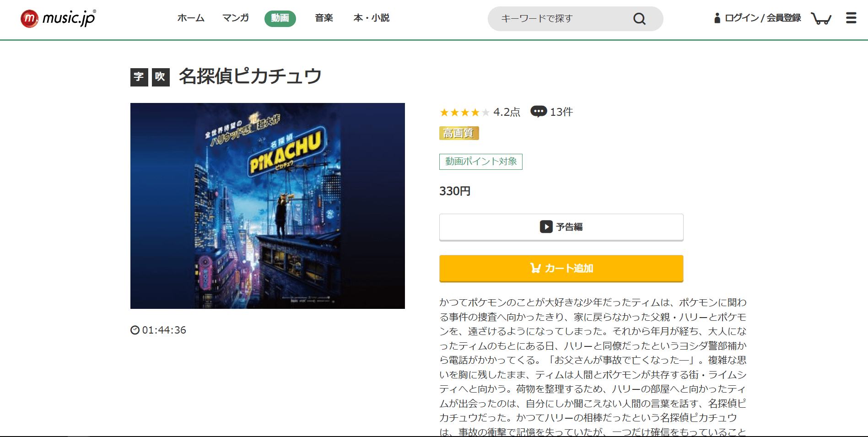Click the 名探偵ピカチュウ title heading
868x437 pixels.
[x=250, y=76]
